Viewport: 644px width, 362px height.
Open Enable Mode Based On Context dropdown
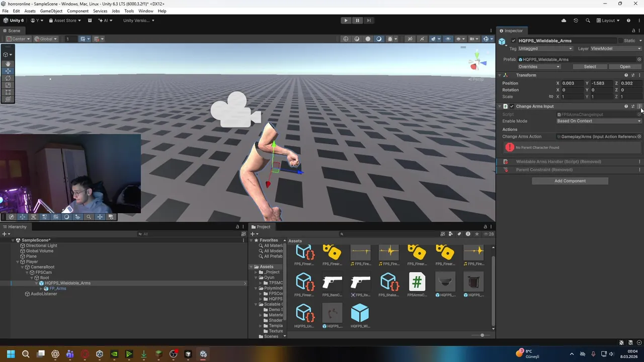pos(599,121)
